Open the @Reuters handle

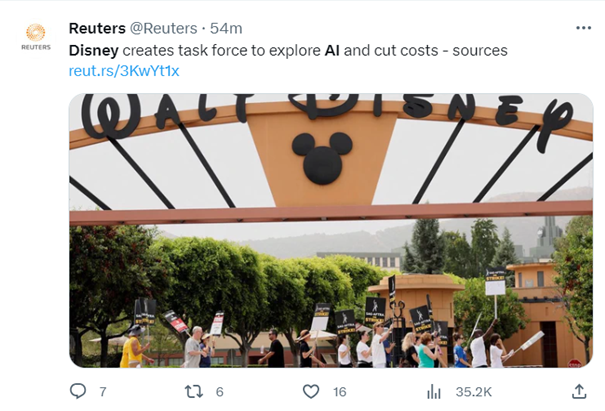click(163, 28)
